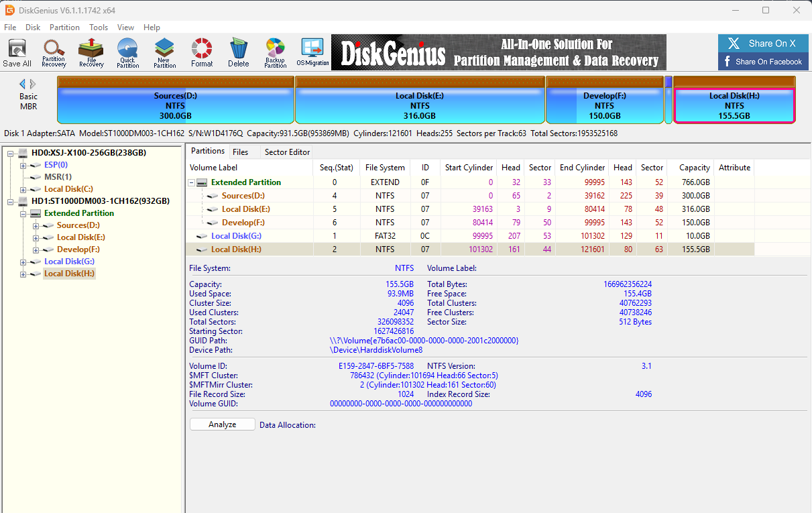Viewport: 812px width, 513px height.
Task: Create a New Partition from the toolbar
Action: (164, 53)
